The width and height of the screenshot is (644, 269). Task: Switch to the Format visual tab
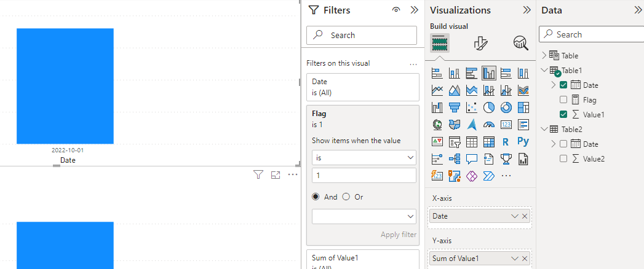pyautogui.click(x=480, y=43)
